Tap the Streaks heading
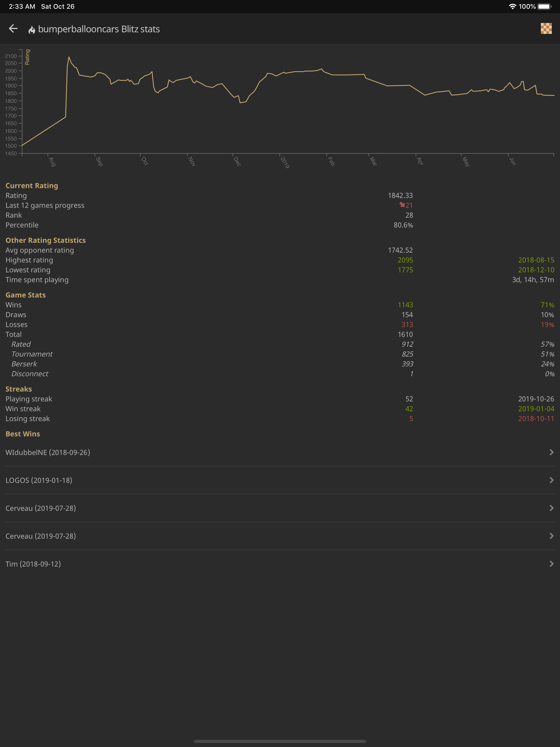 tap(19, 389)
